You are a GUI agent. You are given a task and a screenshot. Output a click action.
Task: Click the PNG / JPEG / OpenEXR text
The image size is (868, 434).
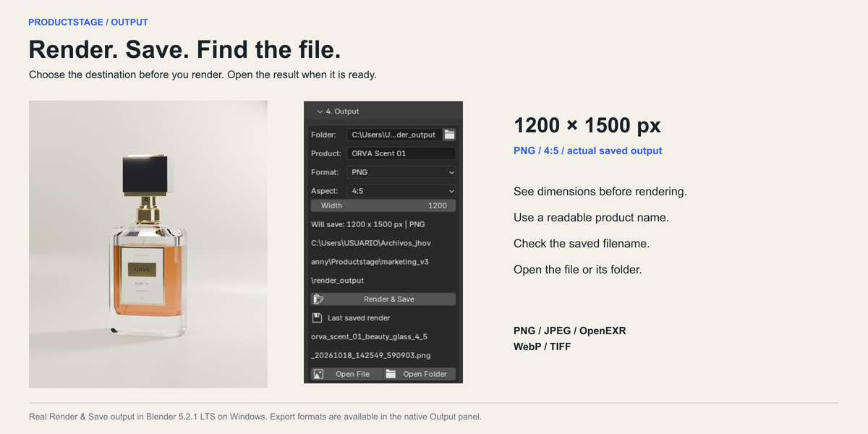570,331
